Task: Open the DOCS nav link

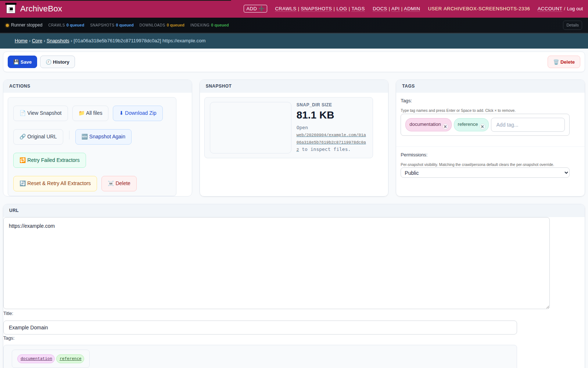Action: point(380,9)
